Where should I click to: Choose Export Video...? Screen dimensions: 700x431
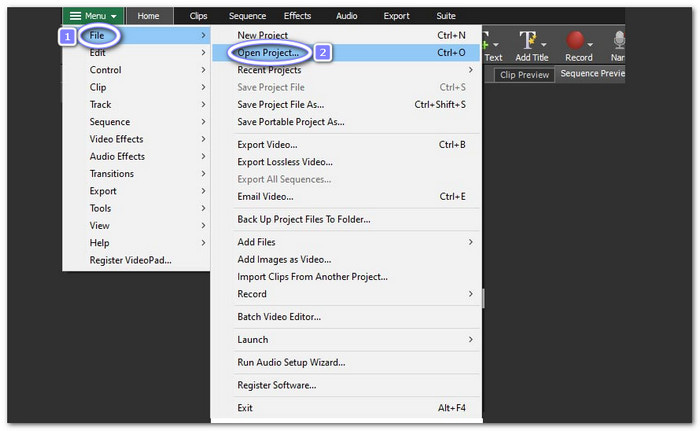(346, 145)
